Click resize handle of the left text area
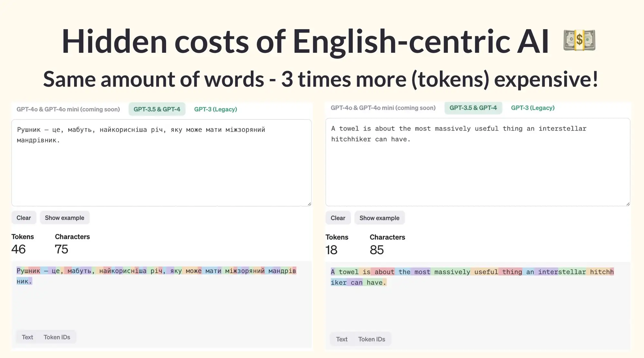Viewport: 644px width, 358px height. click(309, 204)
